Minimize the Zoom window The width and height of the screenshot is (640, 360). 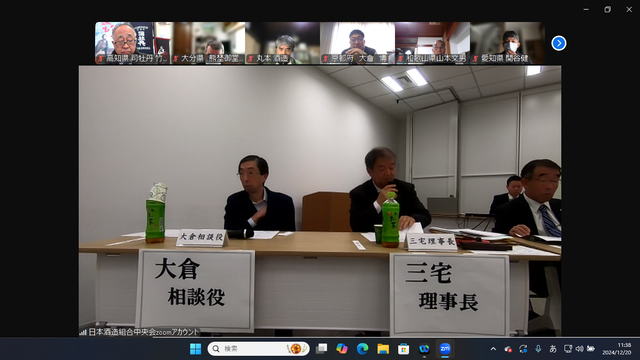tap(586, 9)
